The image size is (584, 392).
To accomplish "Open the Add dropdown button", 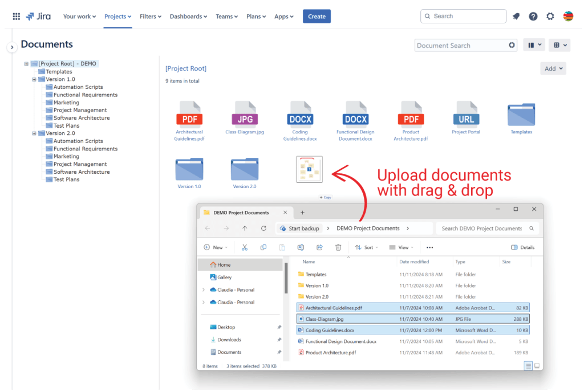I will [553, 68].
